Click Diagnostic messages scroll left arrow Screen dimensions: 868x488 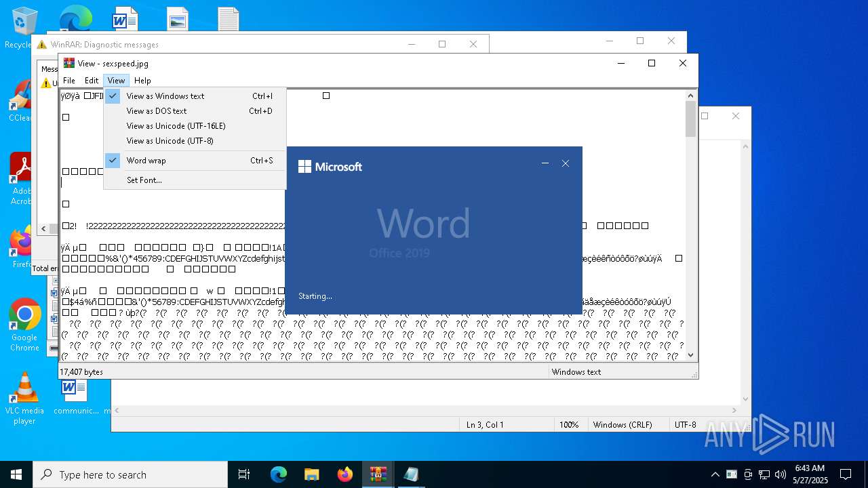point(44,229)
